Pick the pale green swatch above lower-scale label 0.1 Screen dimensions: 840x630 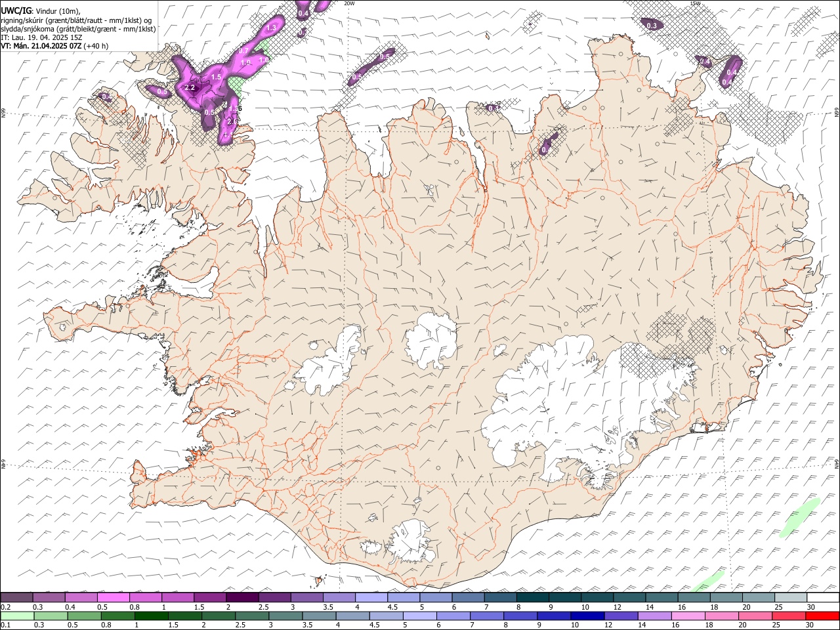pyautogui.click(x=17, y=616)
